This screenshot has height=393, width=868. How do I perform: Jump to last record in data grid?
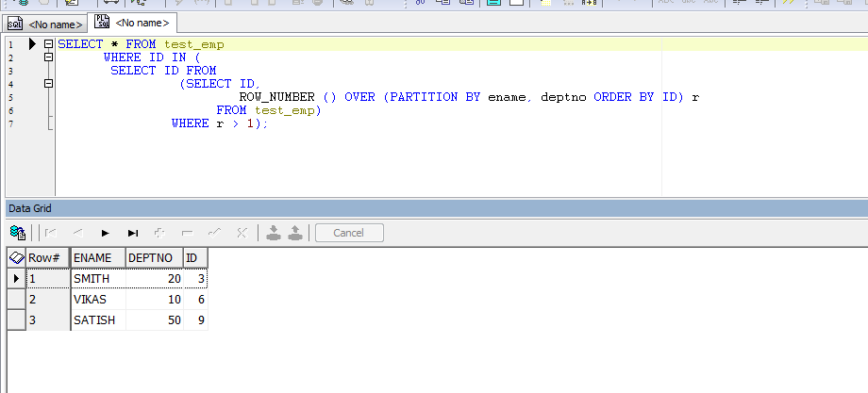tap(133, 232)
